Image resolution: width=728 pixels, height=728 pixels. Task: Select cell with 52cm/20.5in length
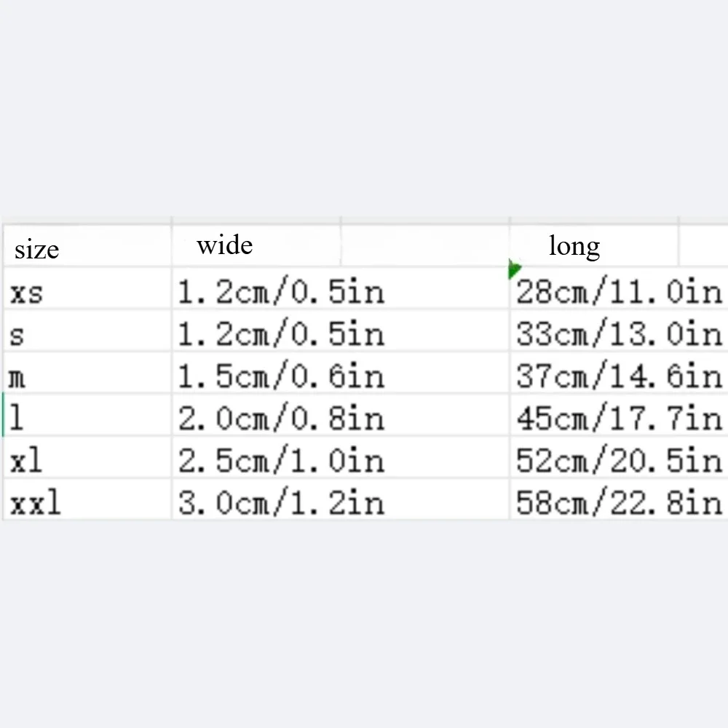tap(619, 460)
